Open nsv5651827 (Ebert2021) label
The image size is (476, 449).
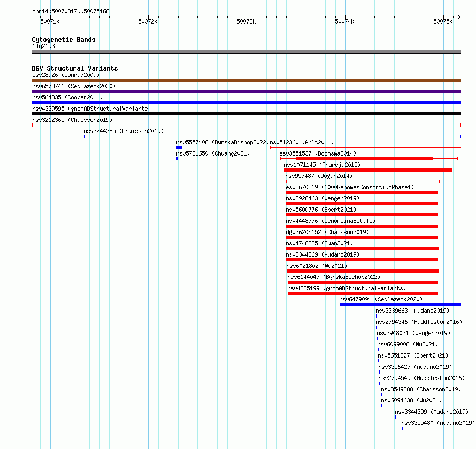point(413,355)
